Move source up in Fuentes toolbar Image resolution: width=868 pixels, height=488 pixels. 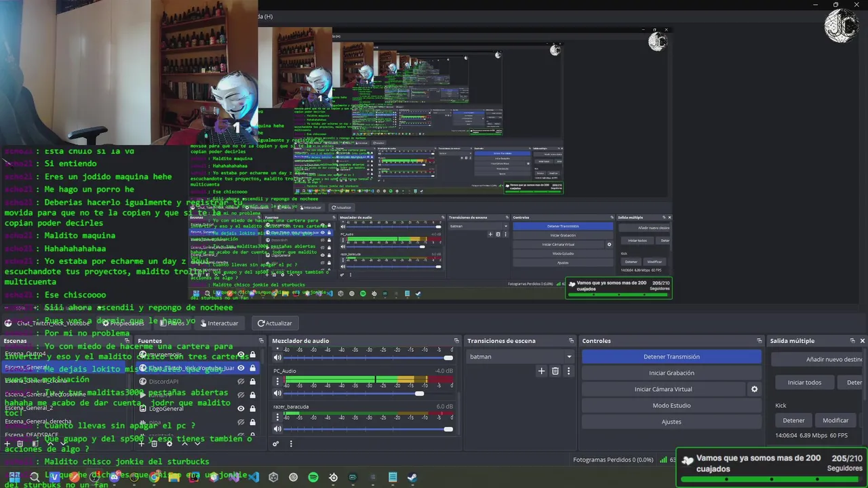tap(184, 443)
